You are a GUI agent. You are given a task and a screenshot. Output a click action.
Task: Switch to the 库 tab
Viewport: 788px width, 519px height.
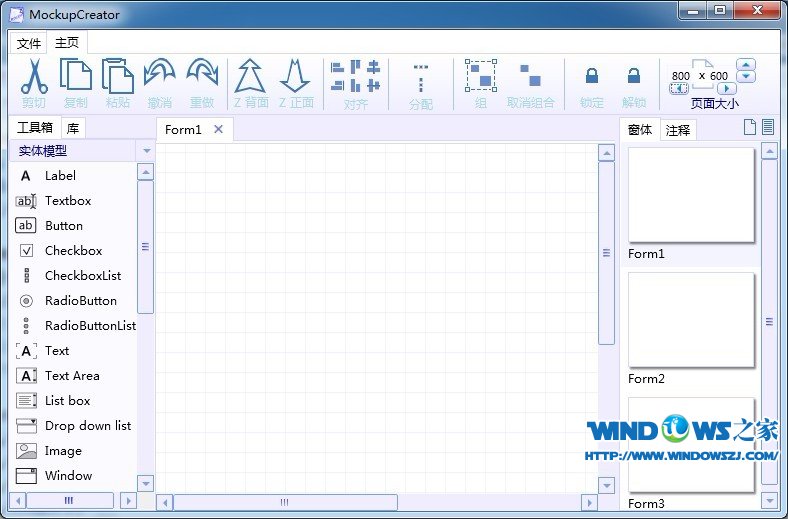tap(73, 128)
